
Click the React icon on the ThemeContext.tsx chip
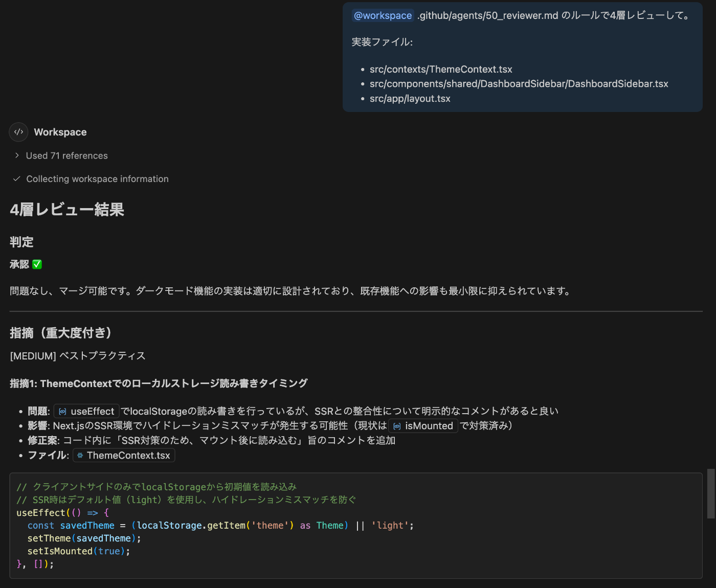pyautogui.click(x=80, y=455)
